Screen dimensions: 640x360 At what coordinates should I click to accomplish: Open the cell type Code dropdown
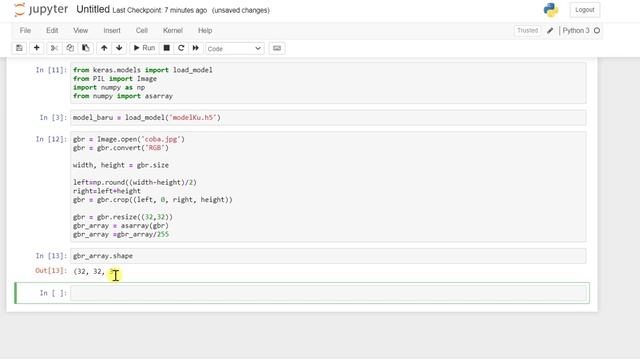235,49
